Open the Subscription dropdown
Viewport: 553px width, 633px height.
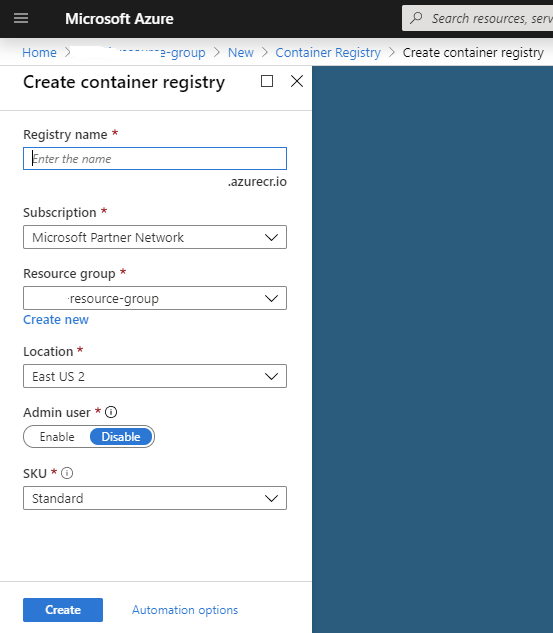click(x=155, y=237)
